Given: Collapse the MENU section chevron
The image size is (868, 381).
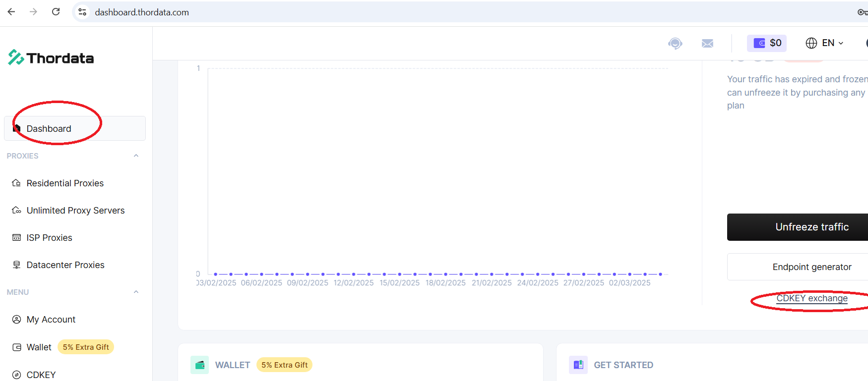Looking at the screenshot, I should point(136,292).
